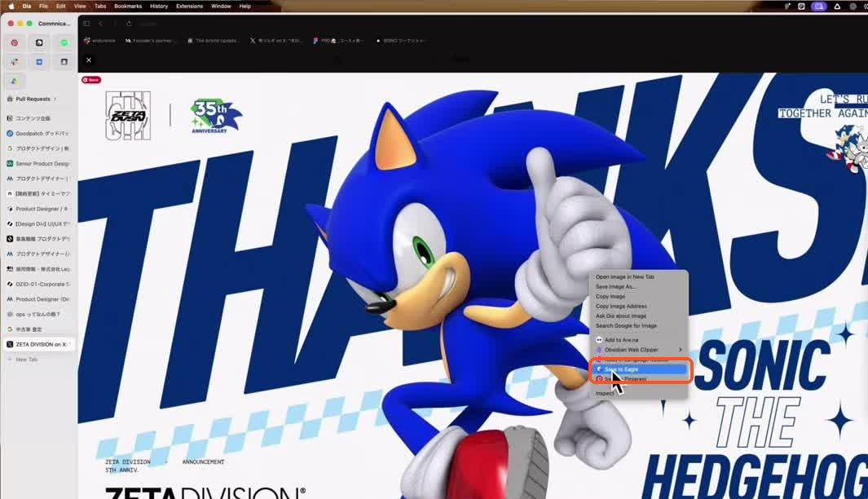Screen dimensions: 868x499
Task: Open the Extensions menu
Action: coord(189,6)
